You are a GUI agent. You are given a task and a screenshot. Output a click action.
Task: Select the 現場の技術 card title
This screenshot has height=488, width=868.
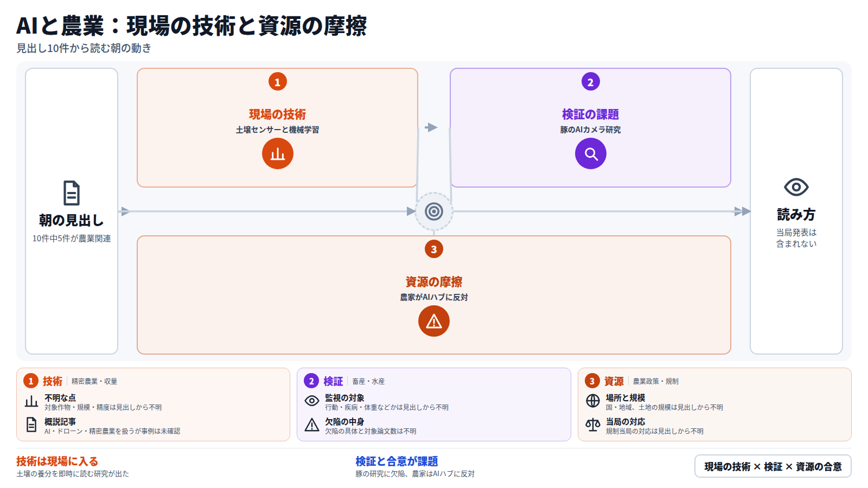click(278, 114)
